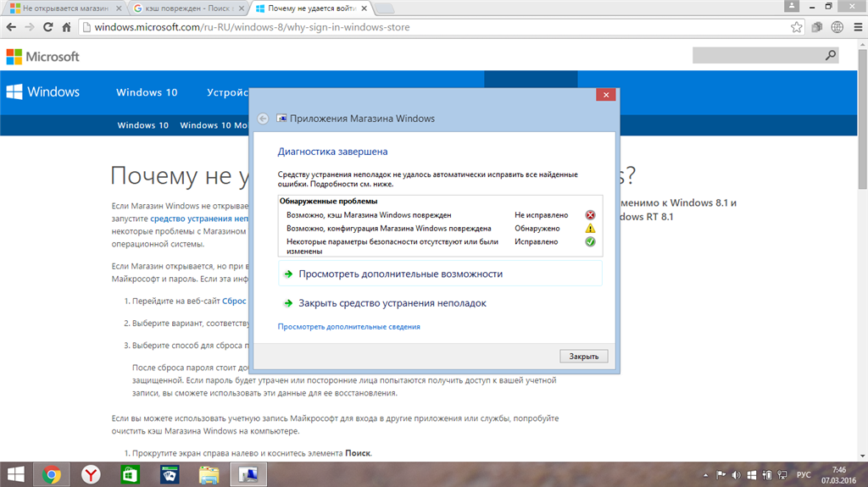Select 'Почему не удается войти' tab
The width and height of the screenshot is (868, 487).
coord(311,8)
